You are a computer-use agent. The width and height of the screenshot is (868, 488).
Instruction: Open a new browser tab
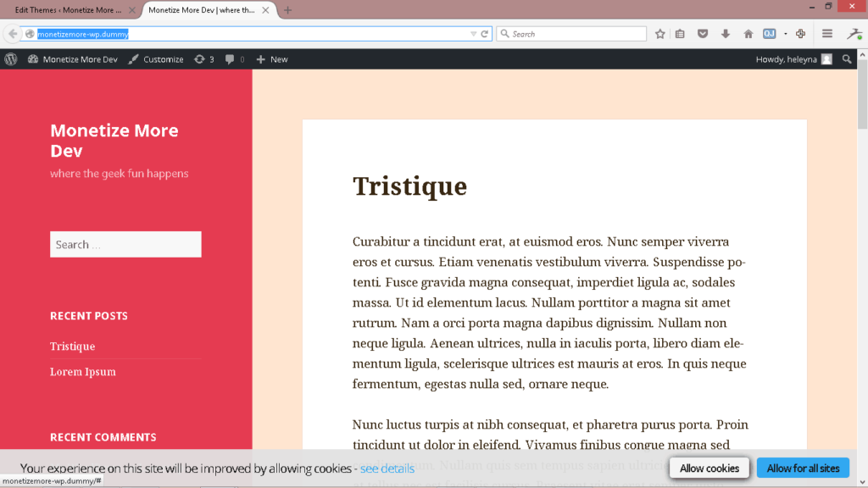[x=287, y=10]
